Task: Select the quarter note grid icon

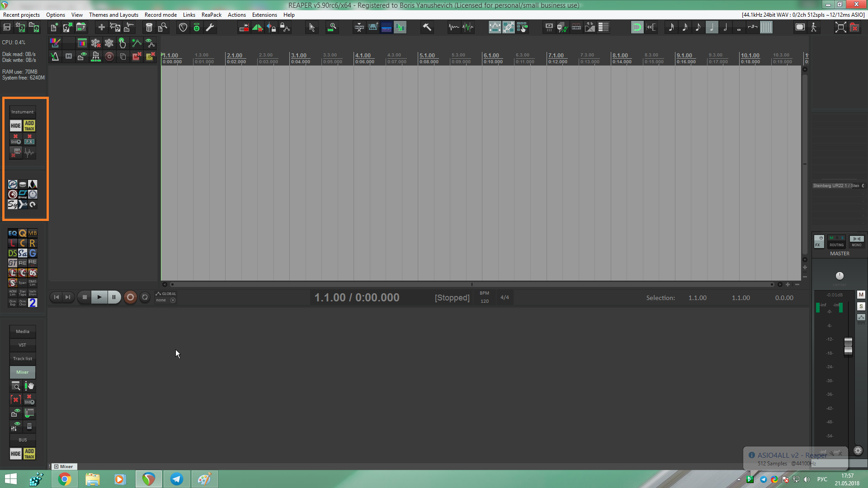Action: tap(712, 28)
